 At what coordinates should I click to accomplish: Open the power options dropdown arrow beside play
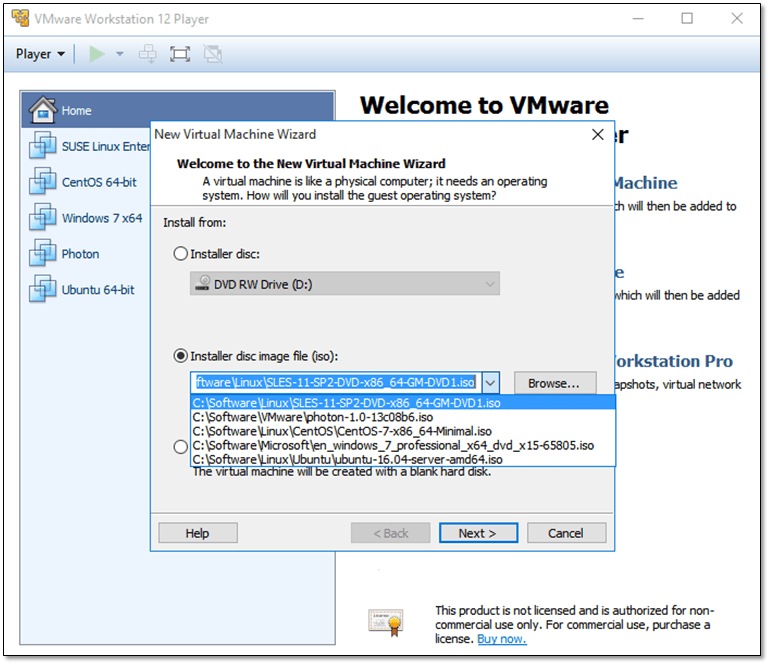click(x=119, y=54)
